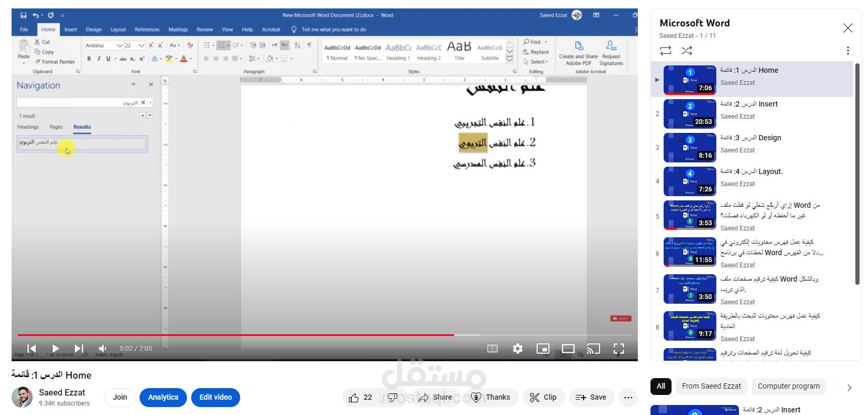The width and height of the screenshot is (868, 415).
Task: Open the Layout ribbon tab in Word
Action: (118, 30)
